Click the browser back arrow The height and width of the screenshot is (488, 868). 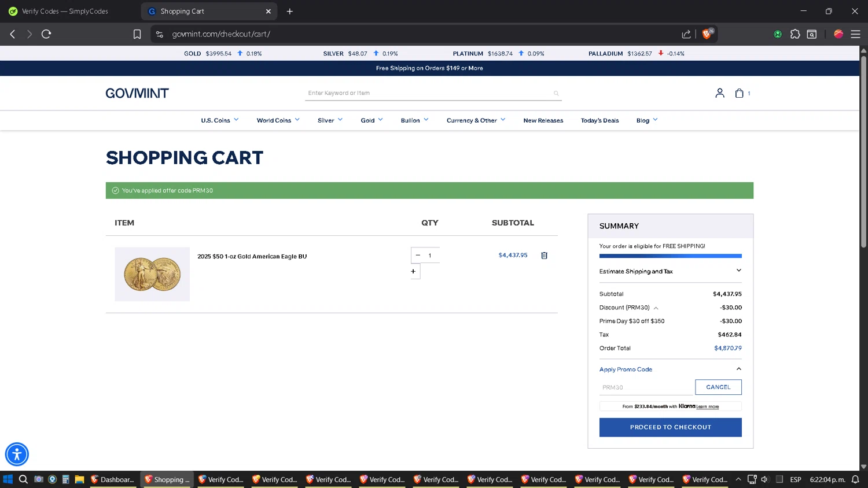[x=13, y=34]
